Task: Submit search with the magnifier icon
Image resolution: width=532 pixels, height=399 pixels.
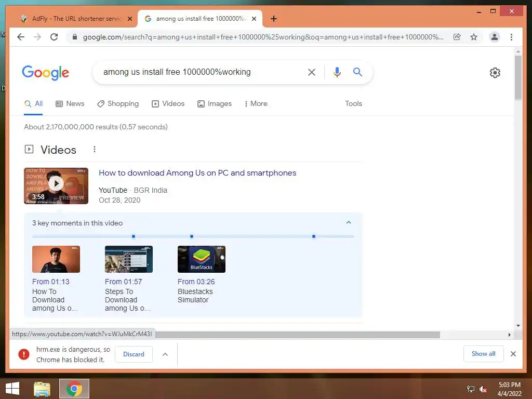Action: 357,72
